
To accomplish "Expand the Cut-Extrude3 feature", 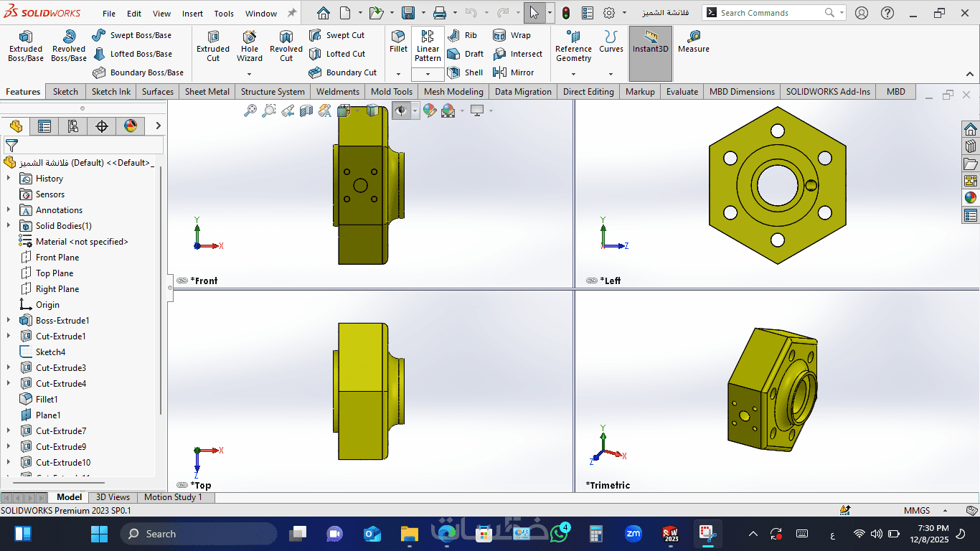I will 9,368.
